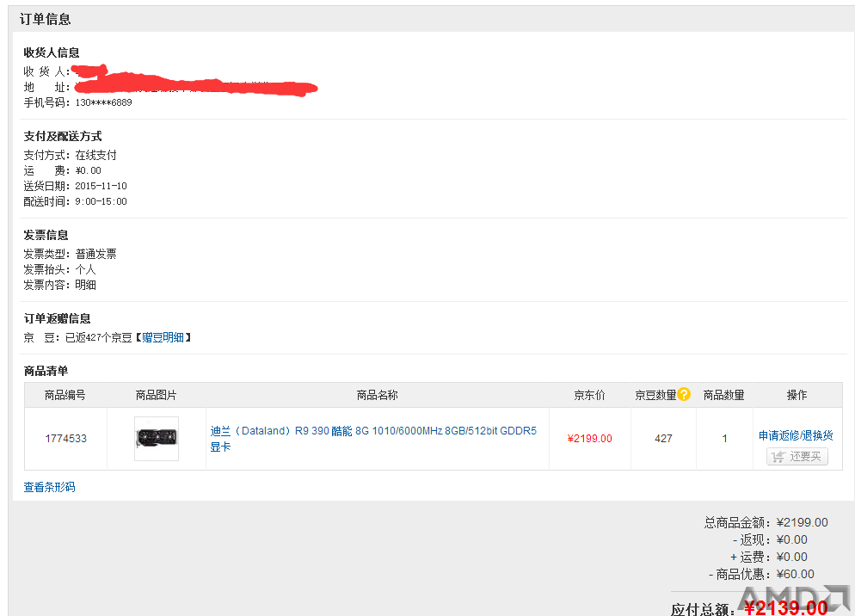This screenshot has width=855, height=616.
Task: Click the 支付及配送方式 heading
Action: point(63,137)
